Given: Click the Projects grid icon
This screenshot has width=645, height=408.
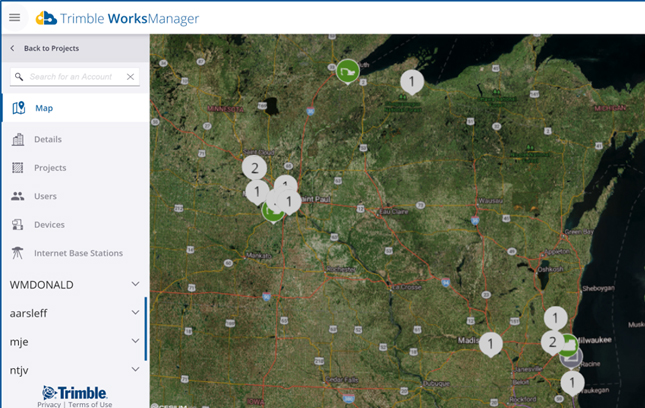Looking at the screenshot, I should [x=18, y=168].
